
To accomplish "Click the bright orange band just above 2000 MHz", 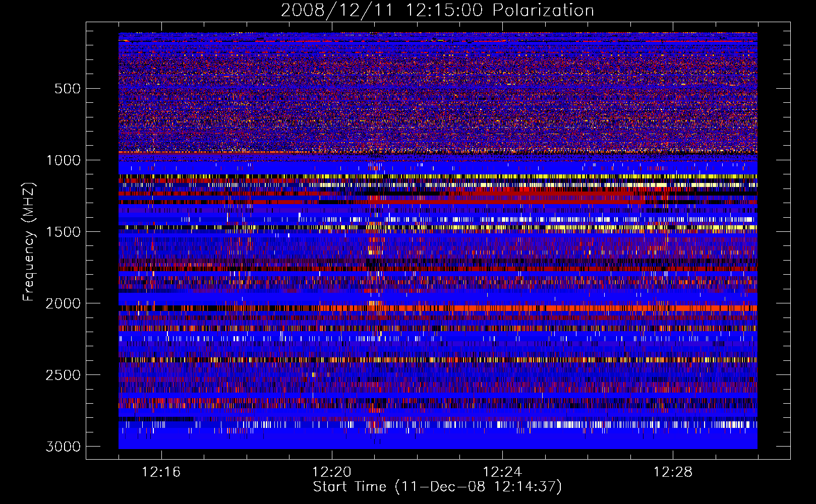I will click(x=438, y=308).
